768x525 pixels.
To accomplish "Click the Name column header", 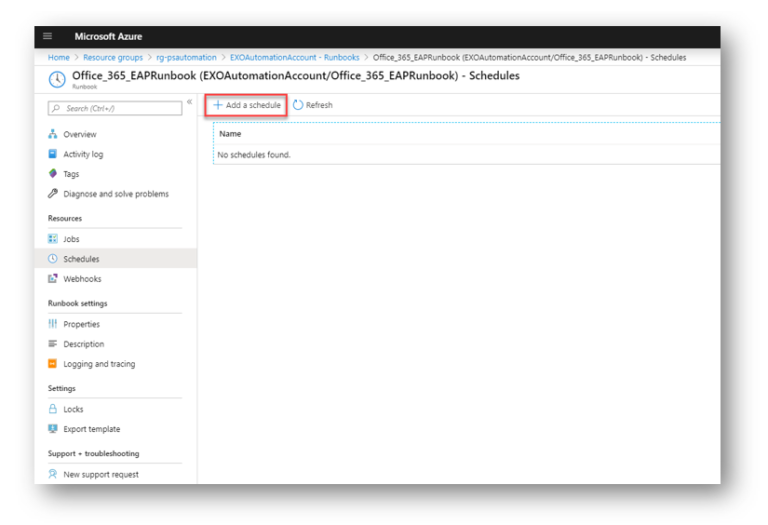I will [230, 134].
